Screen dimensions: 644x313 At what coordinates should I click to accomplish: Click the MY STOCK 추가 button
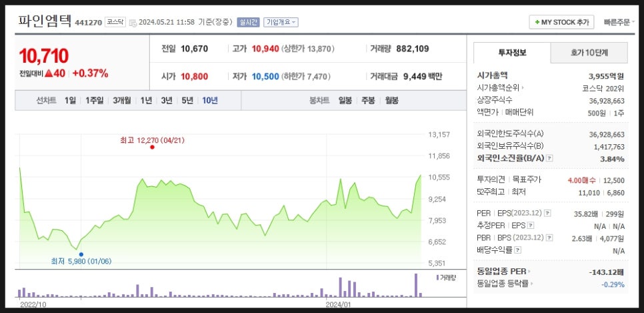pos(561,22)
